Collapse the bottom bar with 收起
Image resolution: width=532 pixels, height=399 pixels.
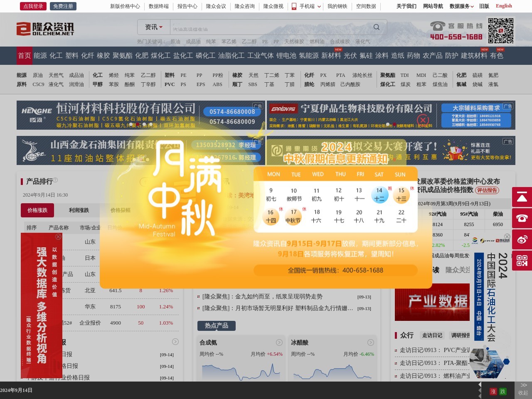(523, 389)
